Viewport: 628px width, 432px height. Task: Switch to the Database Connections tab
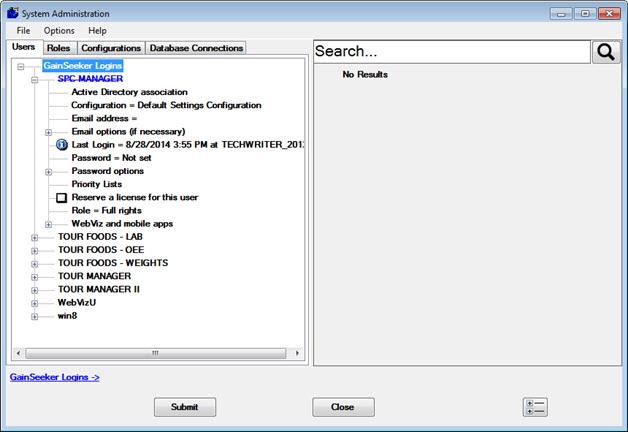click(195, 48)
